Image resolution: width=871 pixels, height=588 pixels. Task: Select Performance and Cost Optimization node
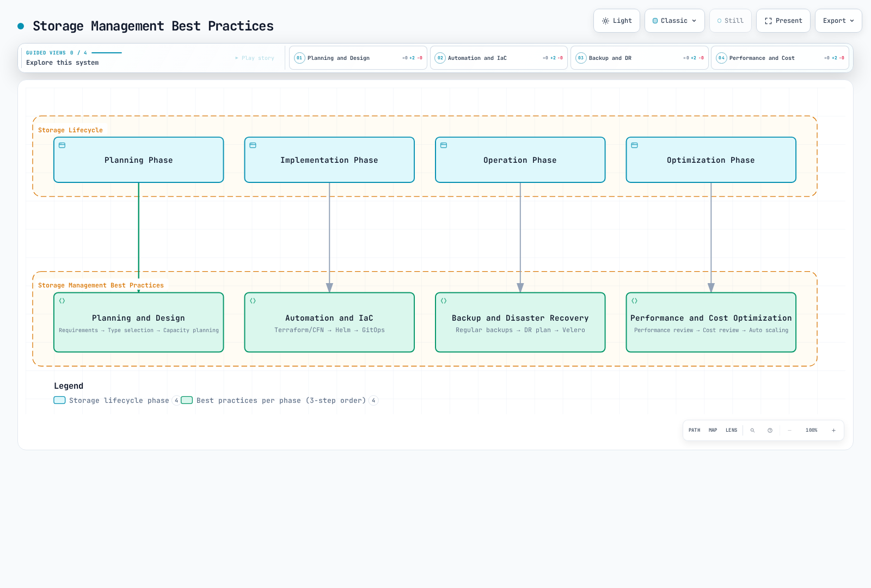(711, 322)
